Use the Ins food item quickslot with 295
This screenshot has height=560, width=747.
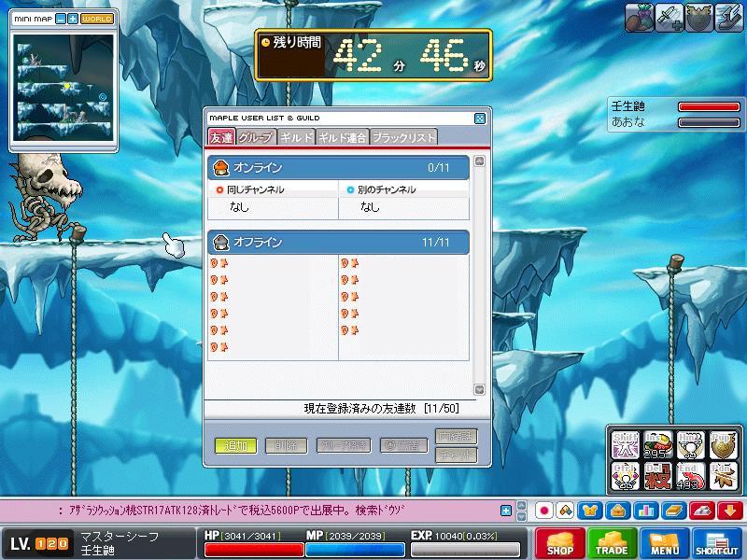(657, 445)
